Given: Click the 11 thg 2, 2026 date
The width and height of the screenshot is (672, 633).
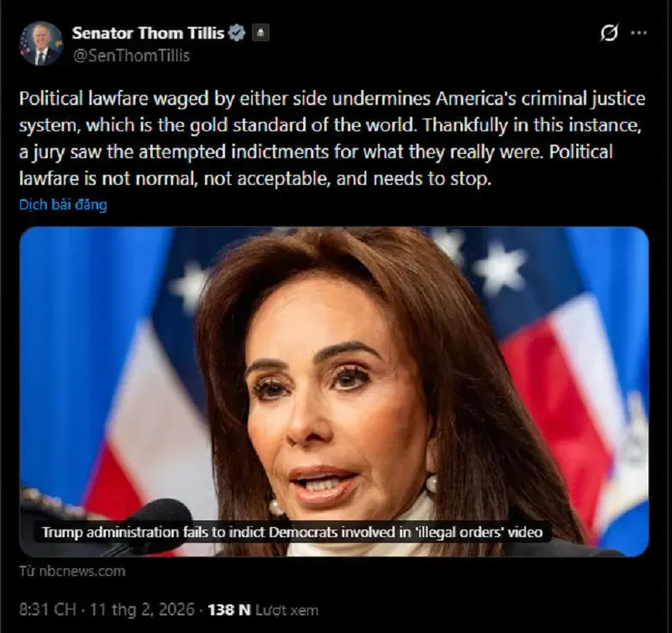Looking at the screenshot, I should tap(142, 609).
